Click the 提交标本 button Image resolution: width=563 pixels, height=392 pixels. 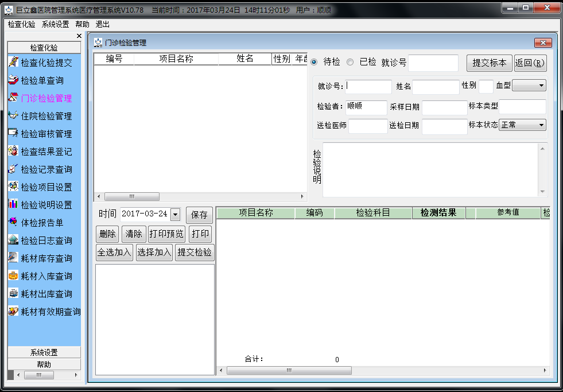489,63
